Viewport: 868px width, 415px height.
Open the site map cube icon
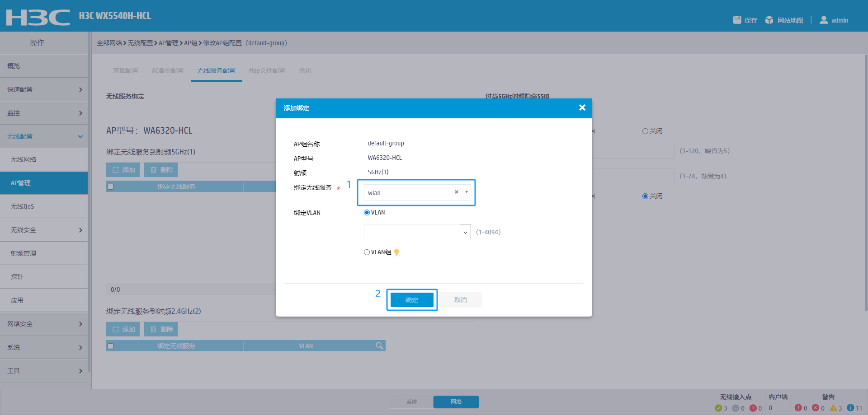click(x=769, y=20)
